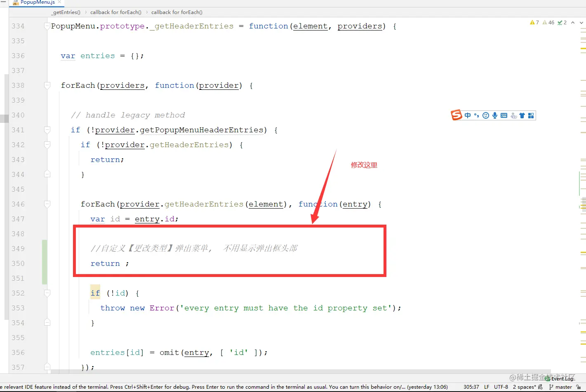Screen dimensions: 586x392
Task: Open the Sogou soft keyboard
Action: coord(504,115)
